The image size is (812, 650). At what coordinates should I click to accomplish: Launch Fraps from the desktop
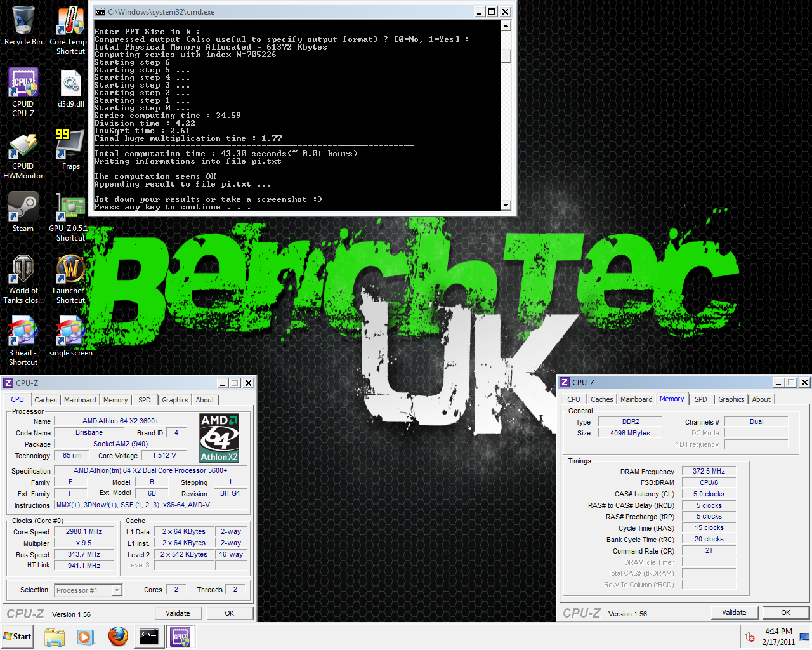[x=70, y=150]
